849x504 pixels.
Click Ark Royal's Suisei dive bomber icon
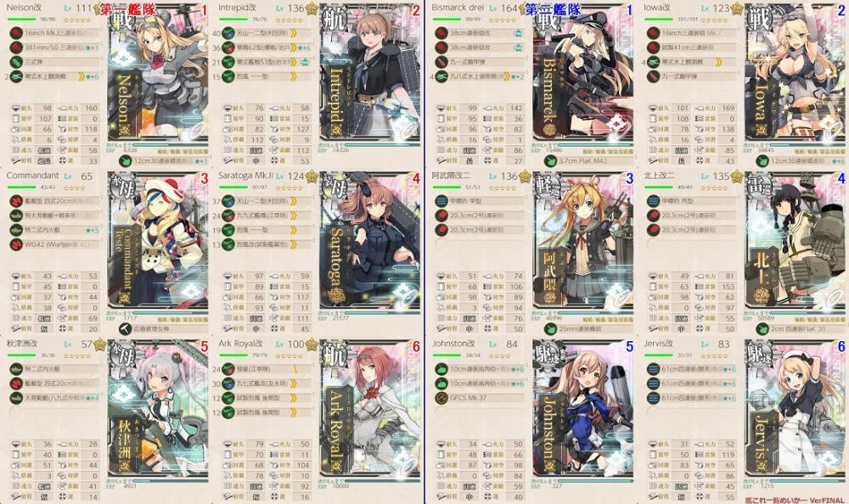(228, 368)
